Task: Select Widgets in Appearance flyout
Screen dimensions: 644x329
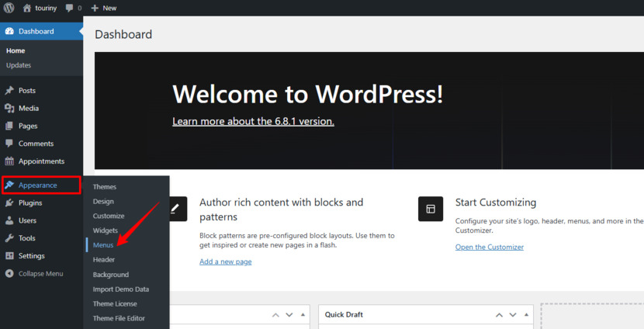Action: click(106, 230)
